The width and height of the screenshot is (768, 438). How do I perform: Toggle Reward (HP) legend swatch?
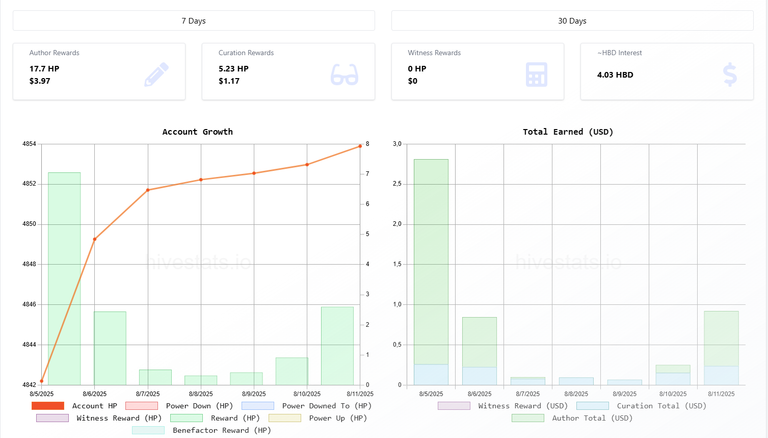pyautogui.click(x=186, y=418)
